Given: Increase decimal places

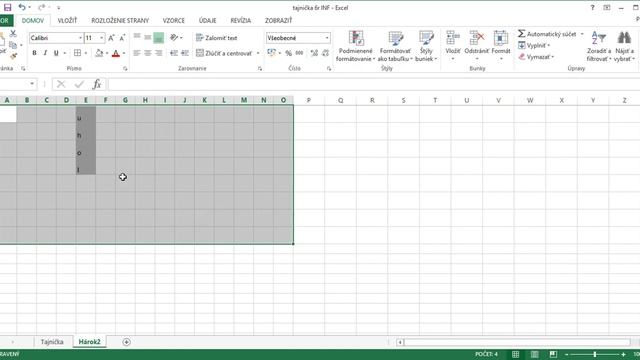Looking at the screenshot, I should (314, 53).
